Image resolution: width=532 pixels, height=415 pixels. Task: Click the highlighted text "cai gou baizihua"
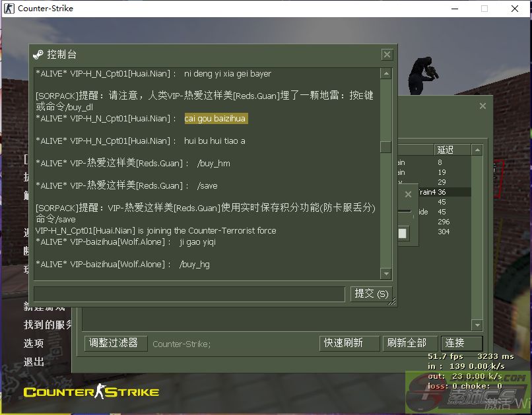[216, 118]
